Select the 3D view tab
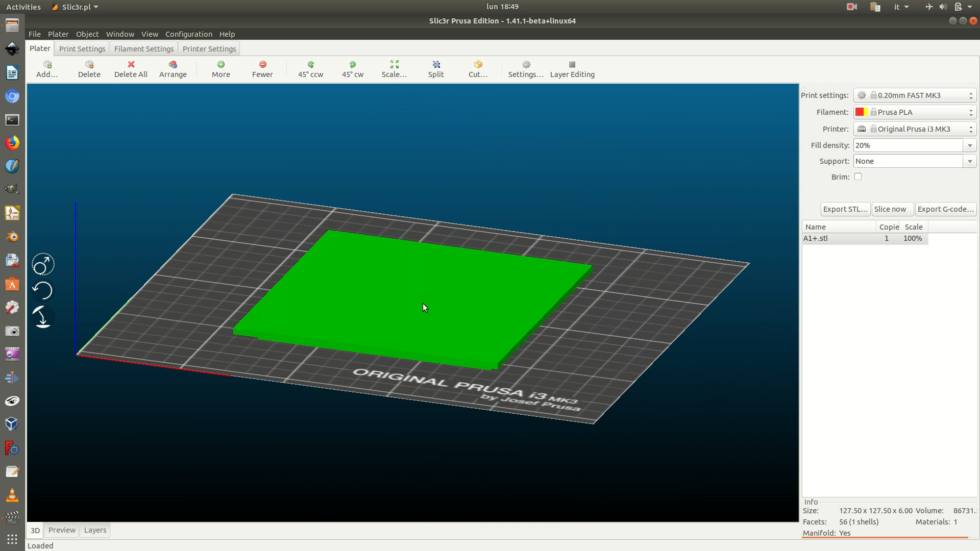This screenshot has width=980, height=551. coord(35,531)
